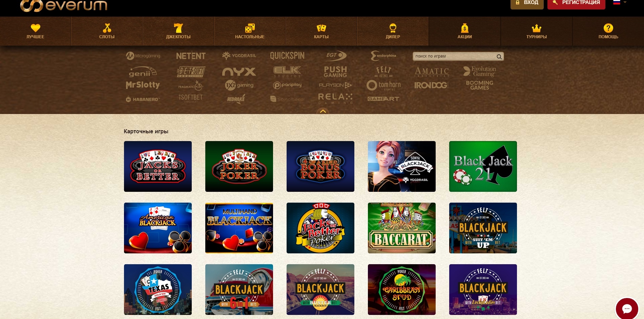This screenshot has width=644, height=319.
Task: Select the Джекпоты seven icon
Action: point(178,28)
